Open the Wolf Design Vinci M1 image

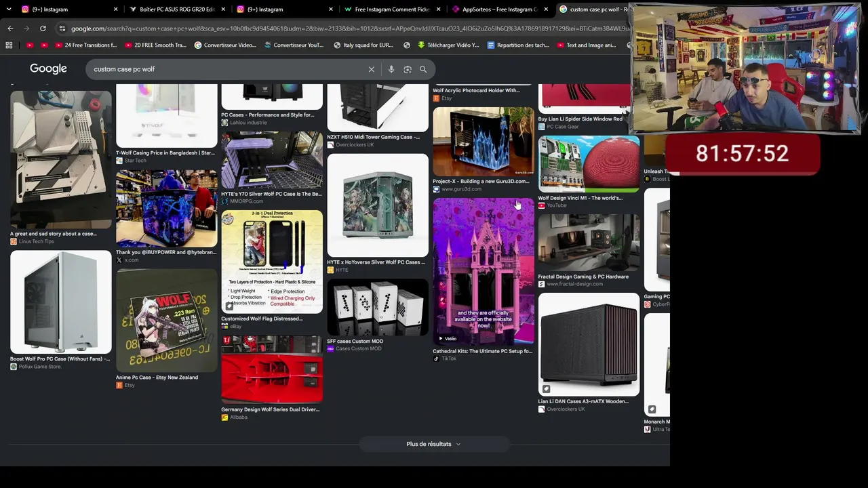(589, 164)
